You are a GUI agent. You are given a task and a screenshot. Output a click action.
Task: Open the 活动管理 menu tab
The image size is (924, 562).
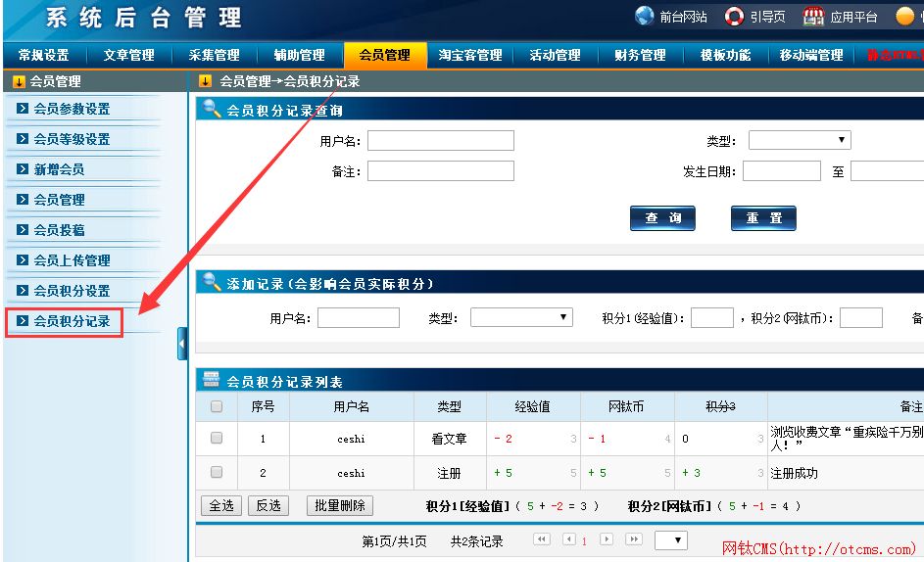[556, 56]
